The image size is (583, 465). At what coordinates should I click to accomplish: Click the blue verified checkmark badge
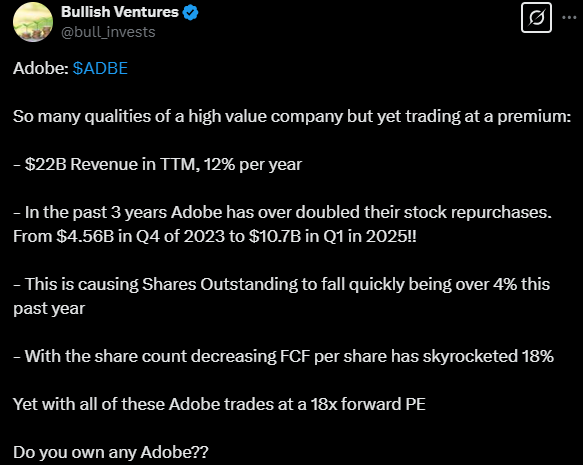pyautogui.click(x=191, y=12)
